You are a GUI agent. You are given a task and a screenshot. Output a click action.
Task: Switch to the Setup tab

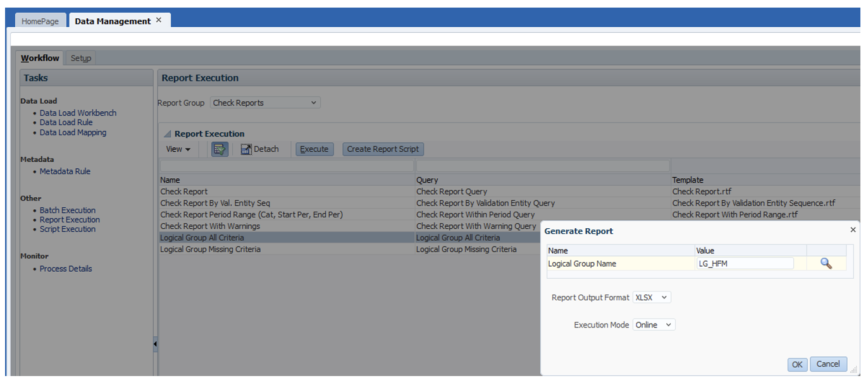[x=80, y=58]
